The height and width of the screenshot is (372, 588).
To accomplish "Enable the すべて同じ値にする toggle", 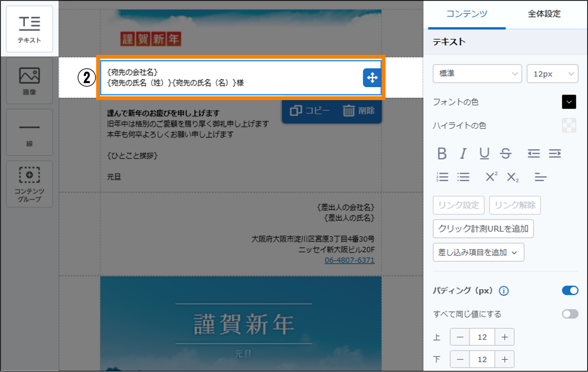I will point(570,314).
